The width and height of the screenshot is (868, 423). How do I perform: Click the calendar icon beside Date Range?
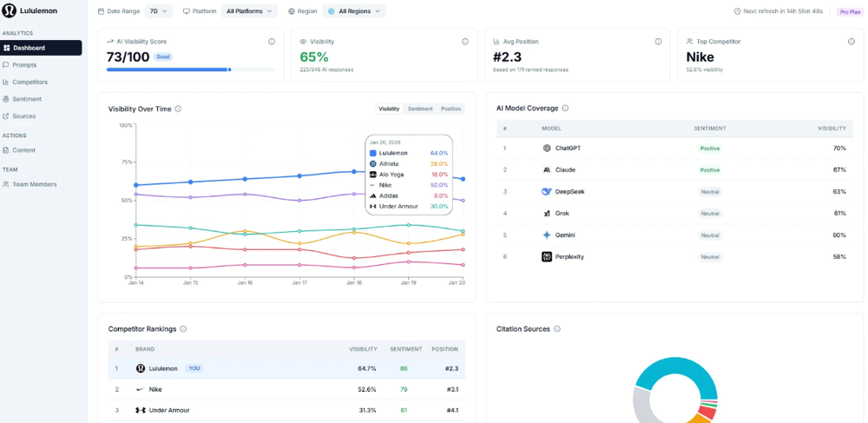click(101, 11)
